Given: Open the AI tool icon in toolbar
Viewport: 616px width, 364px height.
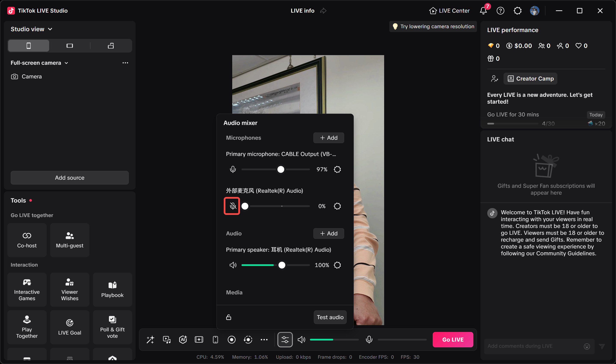Looking at the screenshot, I should click(x=183, y=339).
